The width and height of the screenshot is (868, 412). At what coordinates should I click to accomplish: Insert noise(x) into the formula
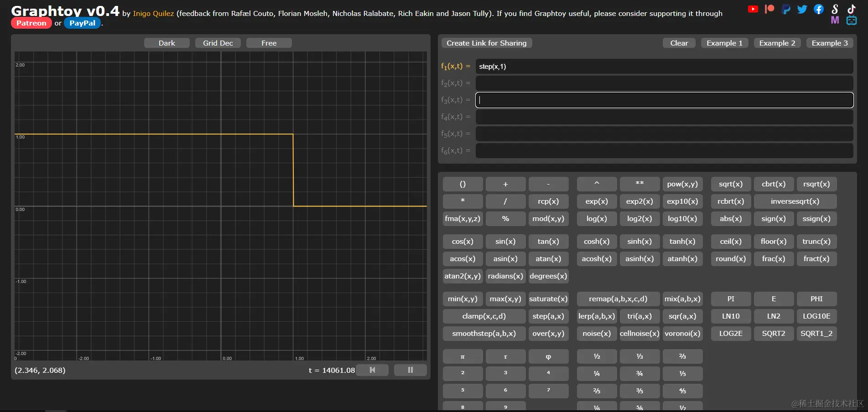coord(596,333)
